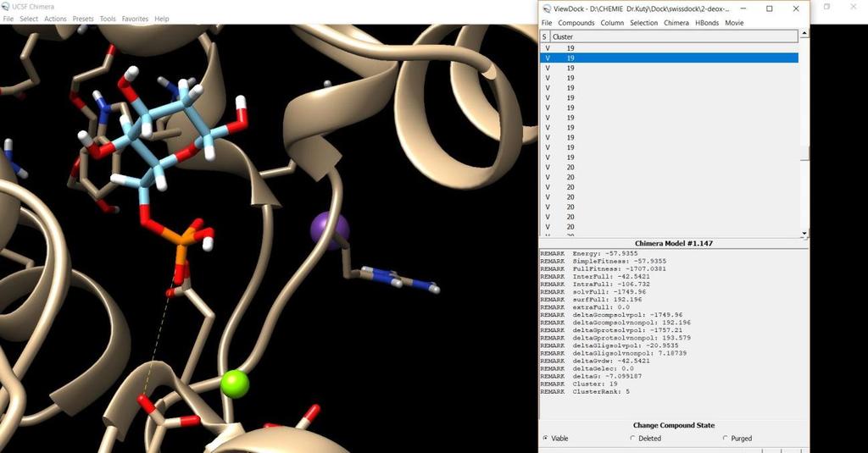The width and height of the screenshot is (868, 453).
Task: Click the deltaG: -7.099187 remark line
Action: point(593,376)
